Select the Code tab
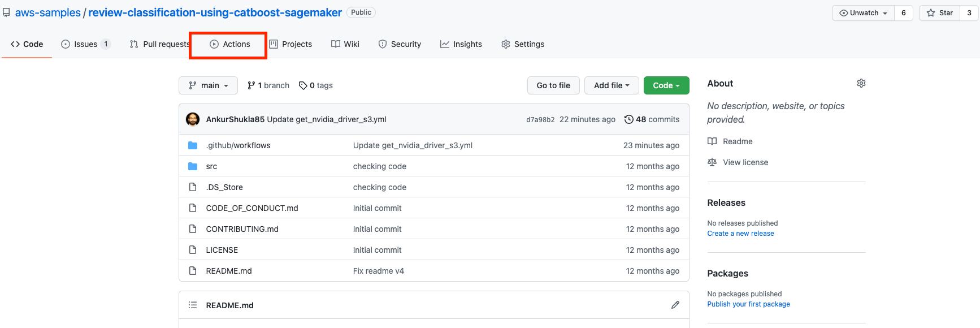 point(27,44)
